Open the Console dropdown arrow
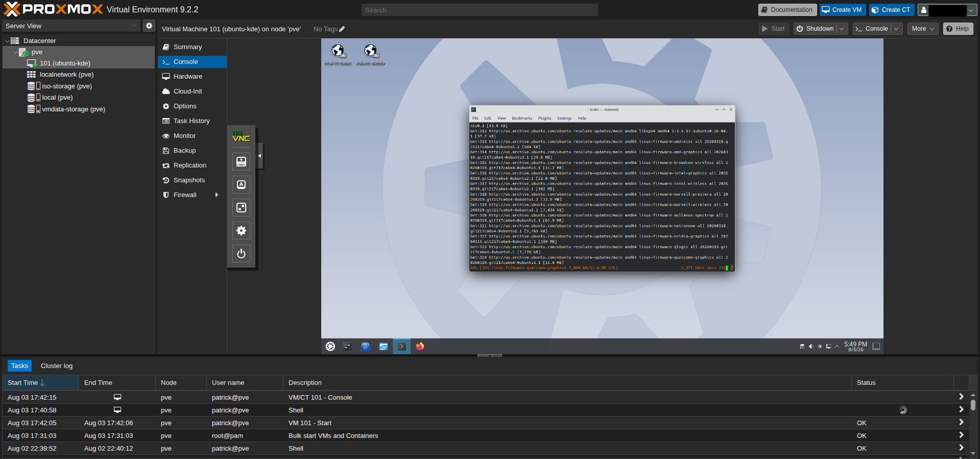 [x=897, y=29]
